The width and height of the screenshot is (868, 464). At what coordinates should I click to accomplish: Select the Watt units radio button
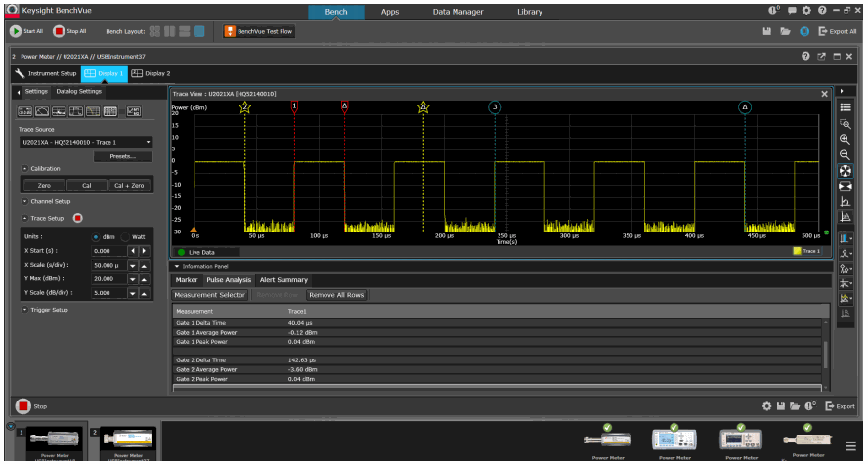(126, 236)
